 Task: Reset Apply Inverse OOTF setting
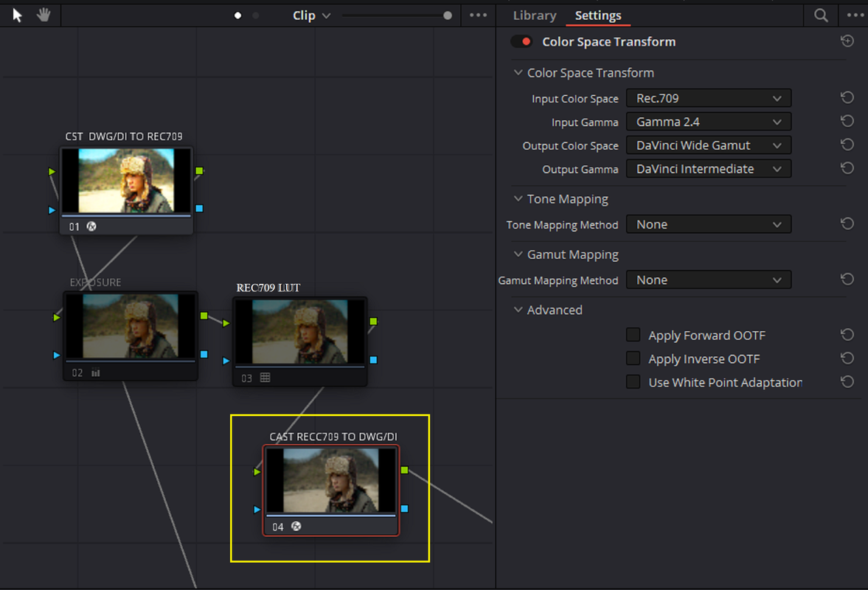click(847, 358)
